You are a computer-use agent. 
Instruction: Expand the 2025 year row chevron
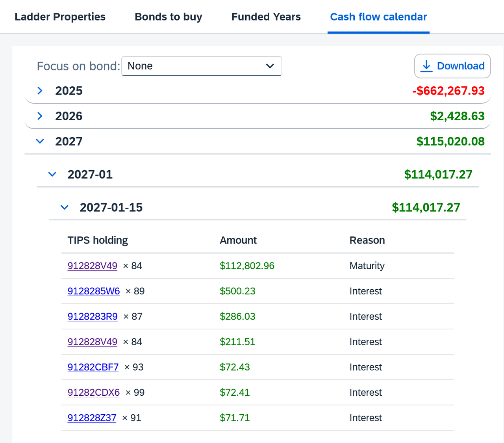(40, 91)
